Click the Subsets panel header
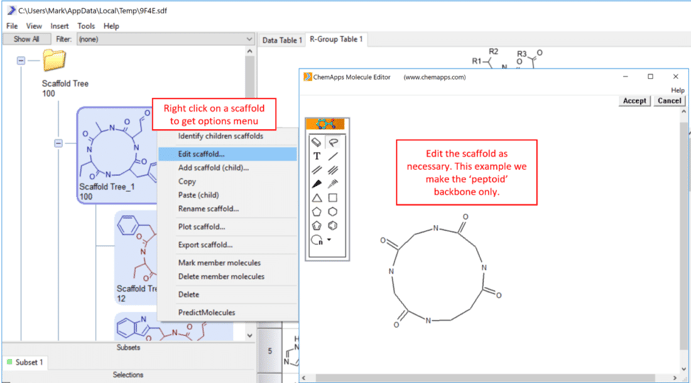Screen dimensions: 691x383 click(128, 347)
